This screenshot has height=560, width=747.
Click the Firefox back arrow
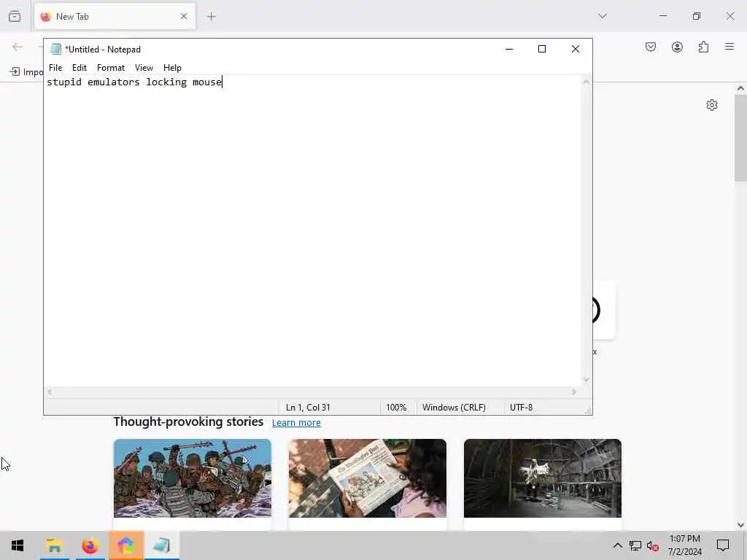18,47
